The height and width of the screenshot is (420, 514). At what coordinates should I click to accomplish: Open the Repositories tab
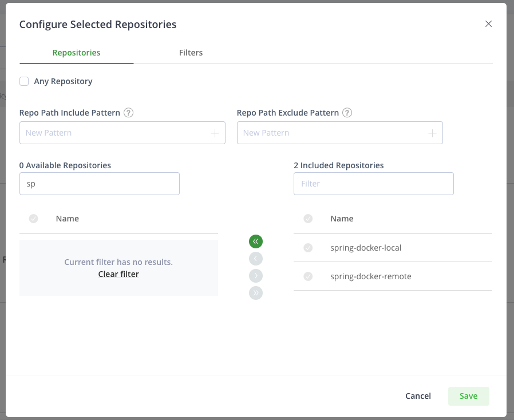point(76,53)
